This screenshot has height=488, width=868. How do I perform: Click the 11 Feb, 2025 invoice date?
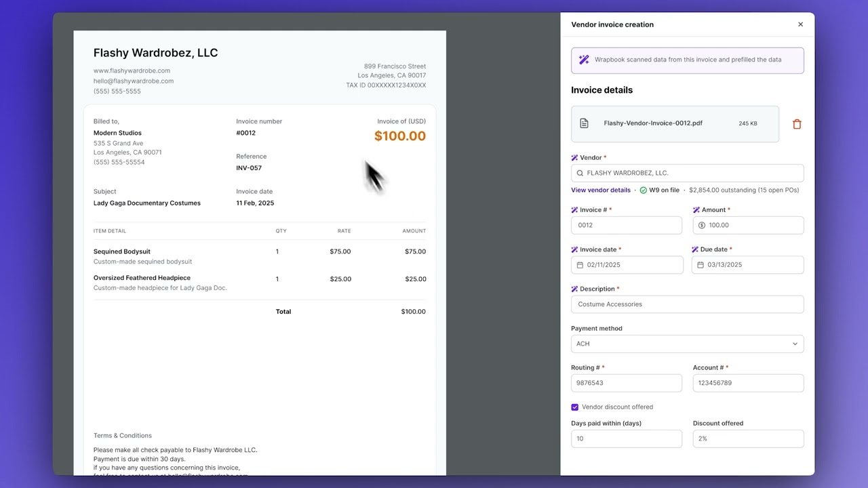pyautogui.click(x=255, y=203)
